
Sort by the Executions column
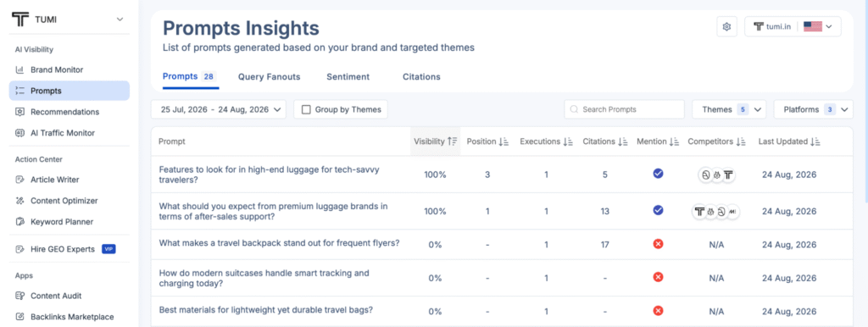tap(546, 141)
